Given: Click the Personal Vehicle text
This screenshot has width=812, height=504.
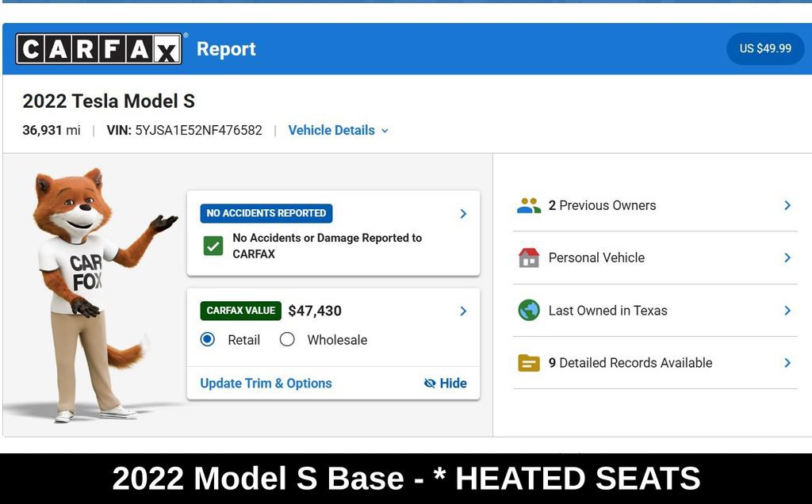Looking at the screenshot, I should (596, 258).
